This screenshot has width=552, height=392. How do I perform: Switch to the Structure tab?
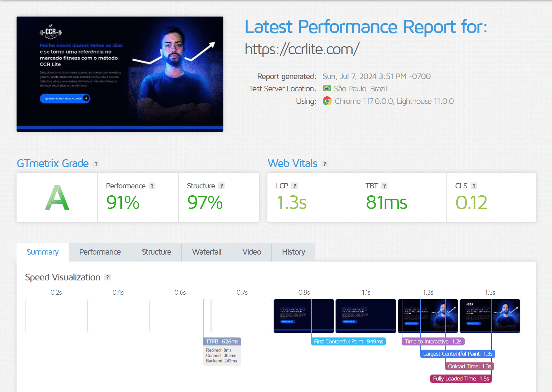pos(157,252)
